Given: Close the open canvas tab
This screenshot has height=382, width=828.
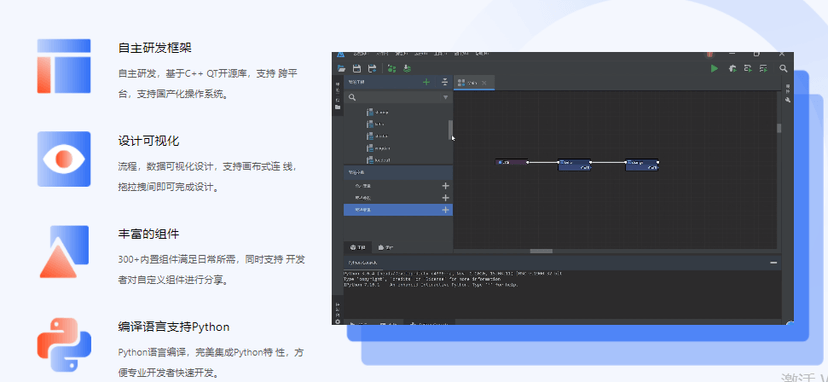Looking at the screenshot, I should [x=484, y=82].
